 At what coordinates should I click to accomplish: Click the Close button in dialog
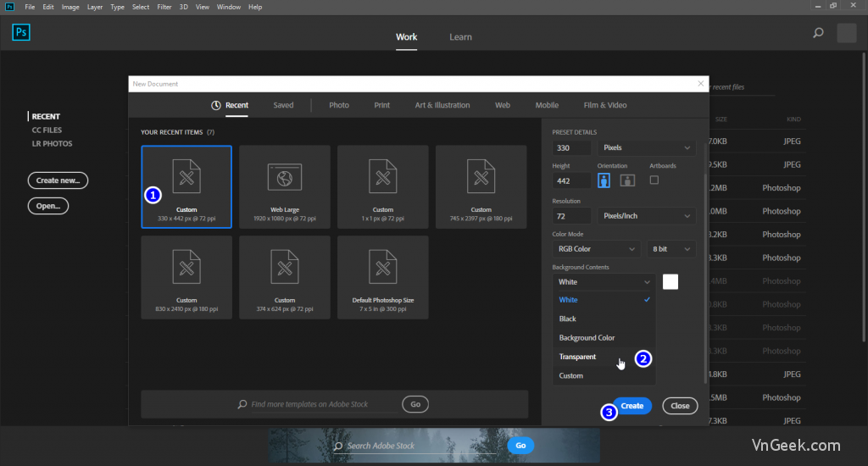coord(680,406)
